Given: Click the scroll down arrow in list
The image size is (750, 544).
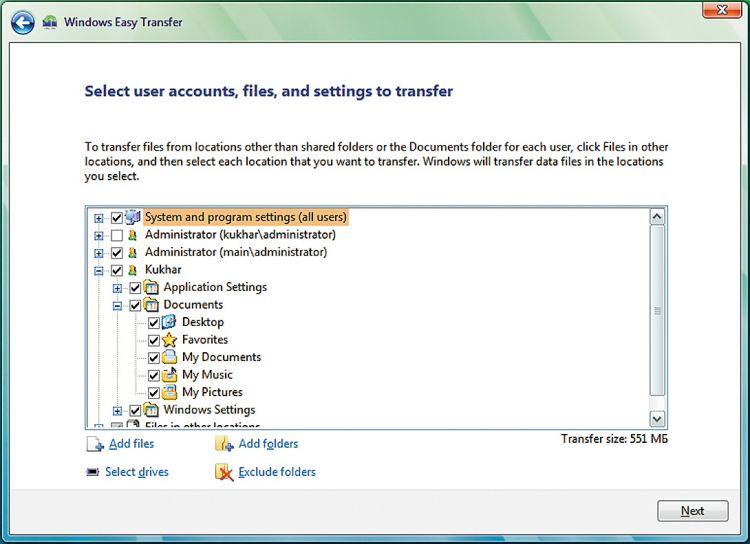Looking at the screenshot, I should (x=657, y=419).
